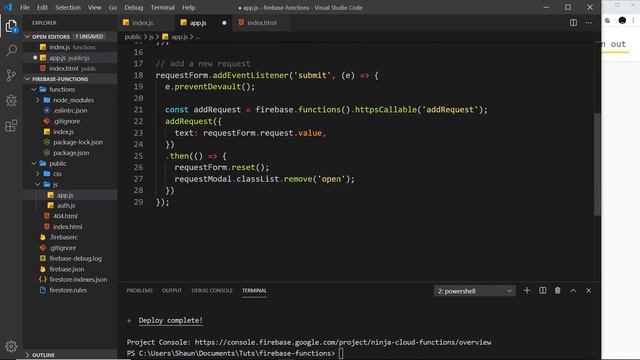This screenshot has width=640, height=360.
Task: Open the Selection menu
Action: click(68, 7)
